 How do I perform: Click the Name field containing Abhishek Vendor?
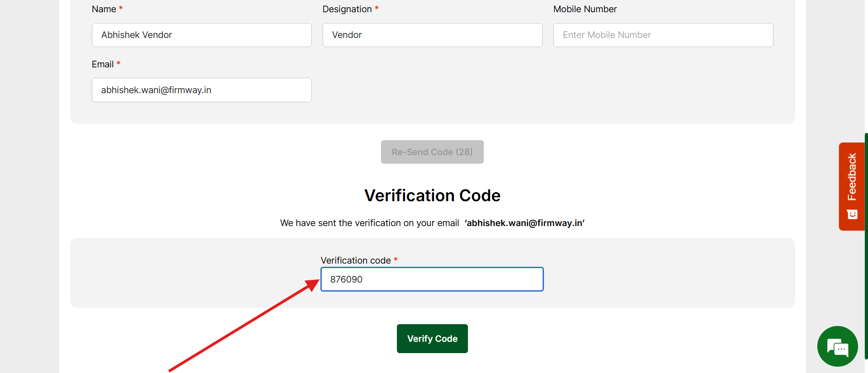click(202, 35)
